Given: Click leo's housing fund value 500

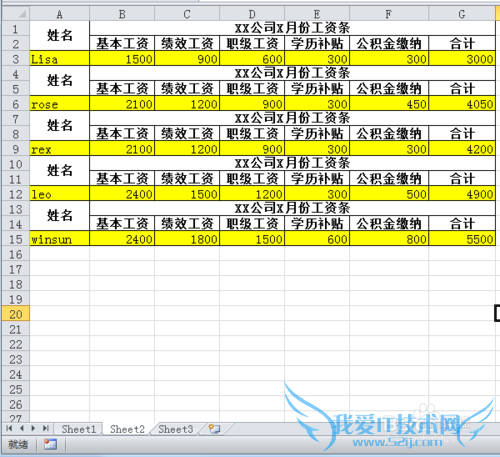Looking at the screenshot, I should [389, 194].
